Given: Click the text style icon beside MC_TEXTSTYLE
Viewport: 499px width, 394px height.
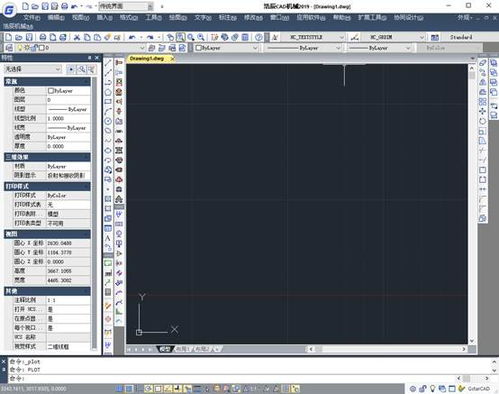Looking at the screenshot, I should (275, 37).
